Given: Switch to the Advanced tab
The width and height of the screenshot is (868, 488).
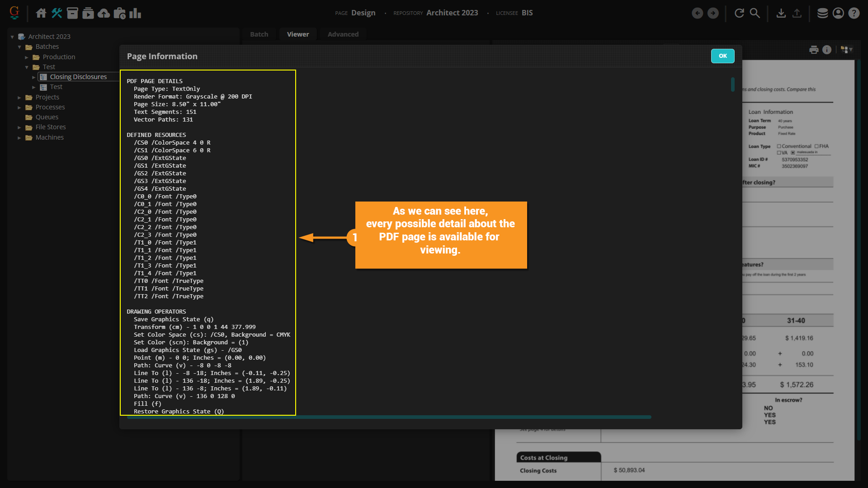Looking at the screenshot, I should point(343,34).
